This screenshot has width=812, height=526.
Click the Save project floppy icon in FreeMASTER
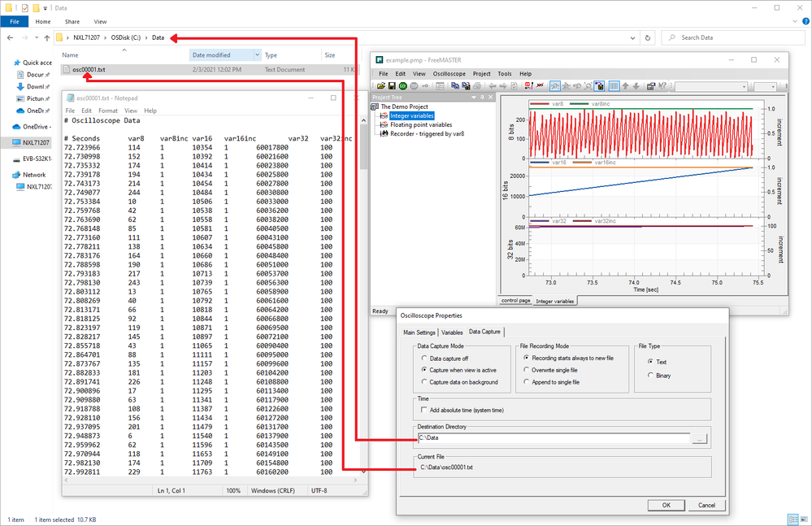point(392,86)
